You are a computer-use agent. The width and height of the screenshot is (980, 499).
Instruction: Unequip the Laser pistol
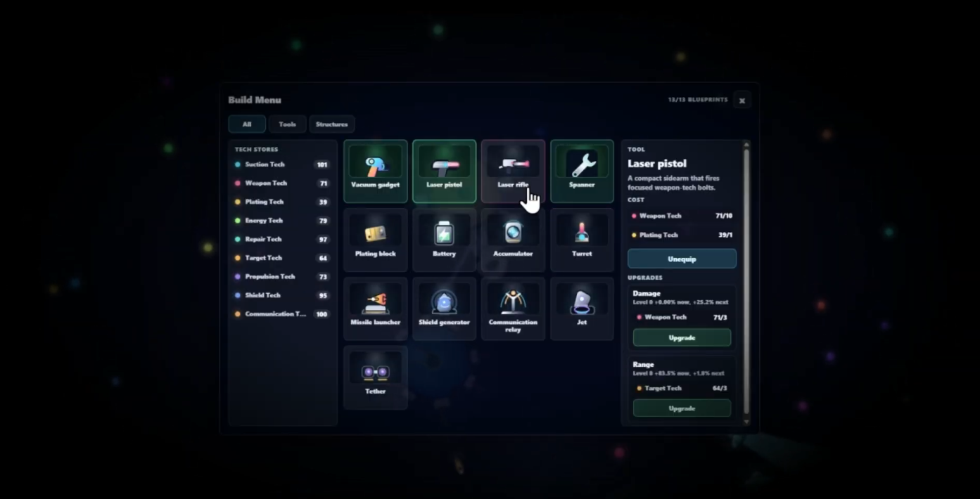pos(682,259)
